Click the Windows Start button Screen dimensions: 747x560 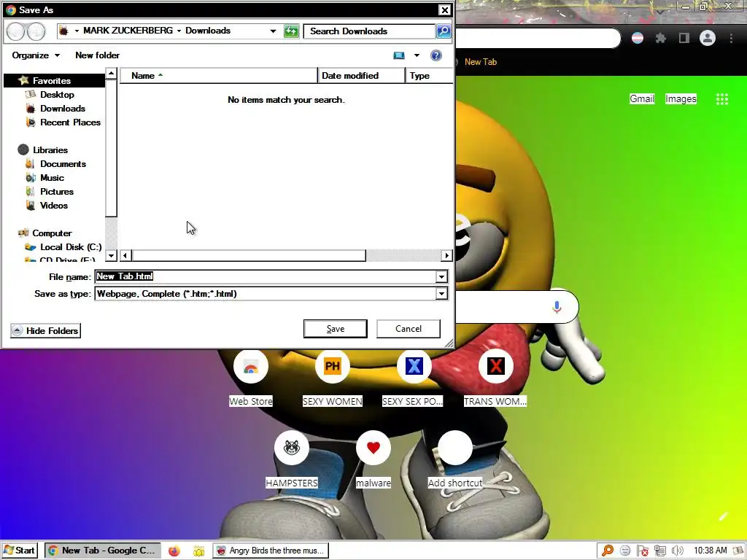tap(19, 551)
